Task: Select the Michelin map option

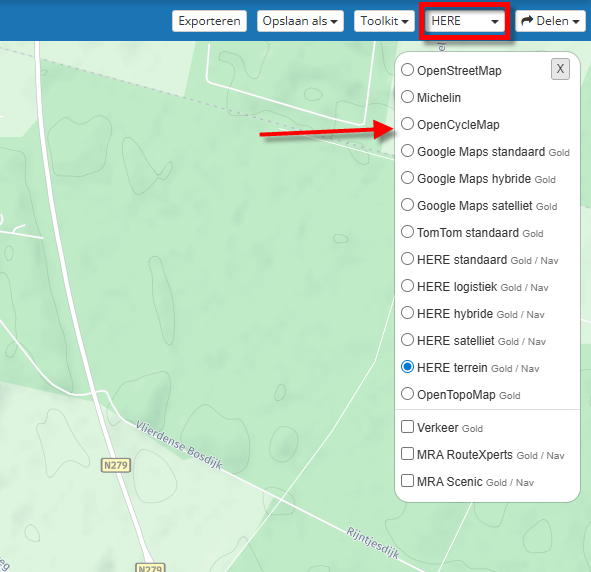Action: (x=407, y=97)
